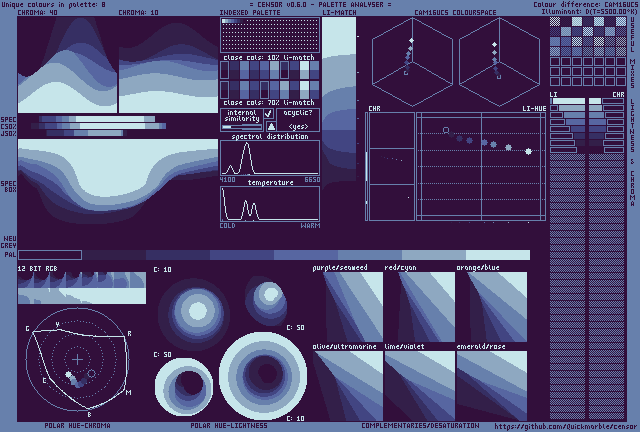Screen dimensions: 640x432
Task: Click the 'CHROMA: 10' label
Action: pyautogui.click(x=138, y=13)
